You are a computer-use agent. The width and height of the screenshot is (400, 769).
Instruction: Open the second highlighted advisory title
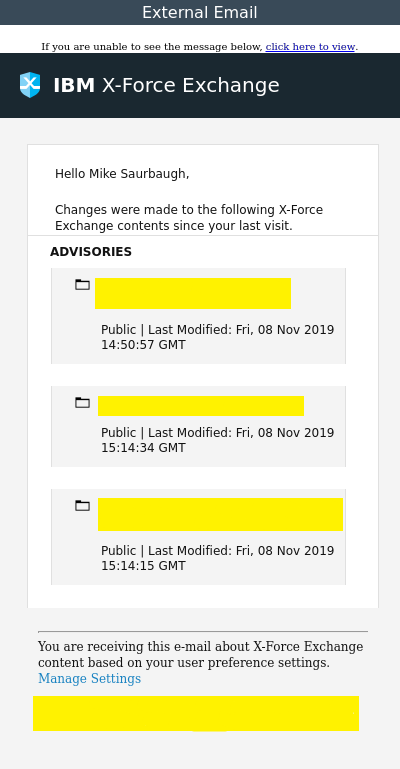pos(201,406)
